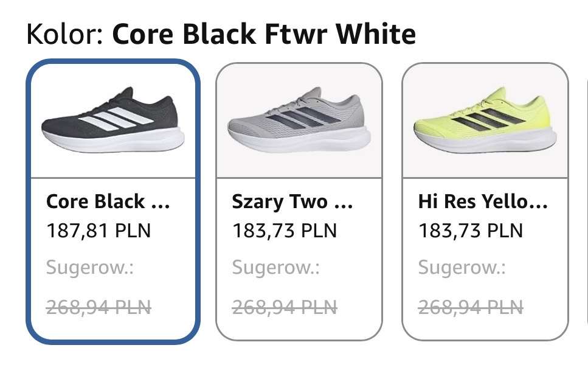
Task: Click the white stripes on the black shoe
Action: pos(117,118)
